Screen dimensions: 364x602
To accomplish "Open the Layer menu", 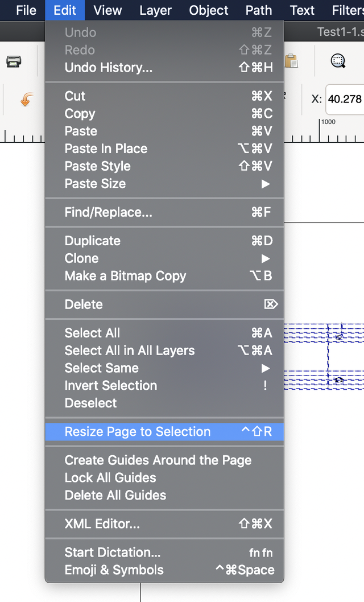I will (x=155, y=10).
